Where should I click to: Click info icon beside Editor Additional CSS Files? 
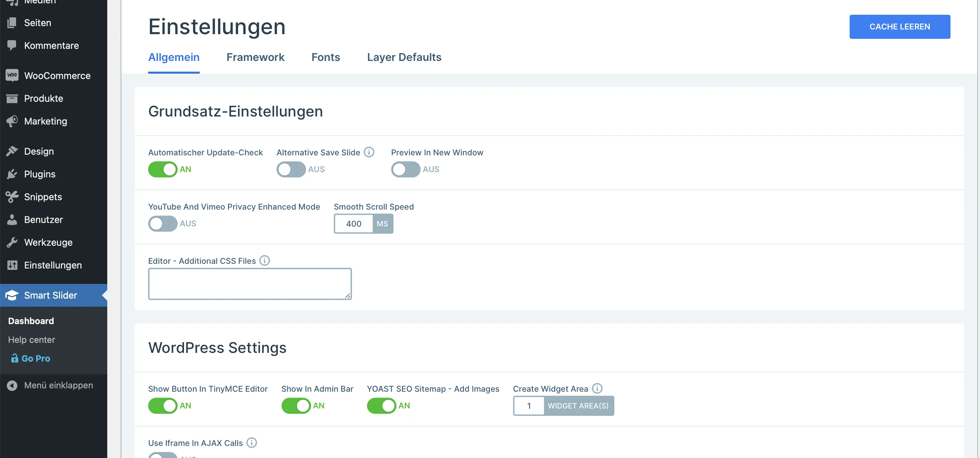point(264,260)
